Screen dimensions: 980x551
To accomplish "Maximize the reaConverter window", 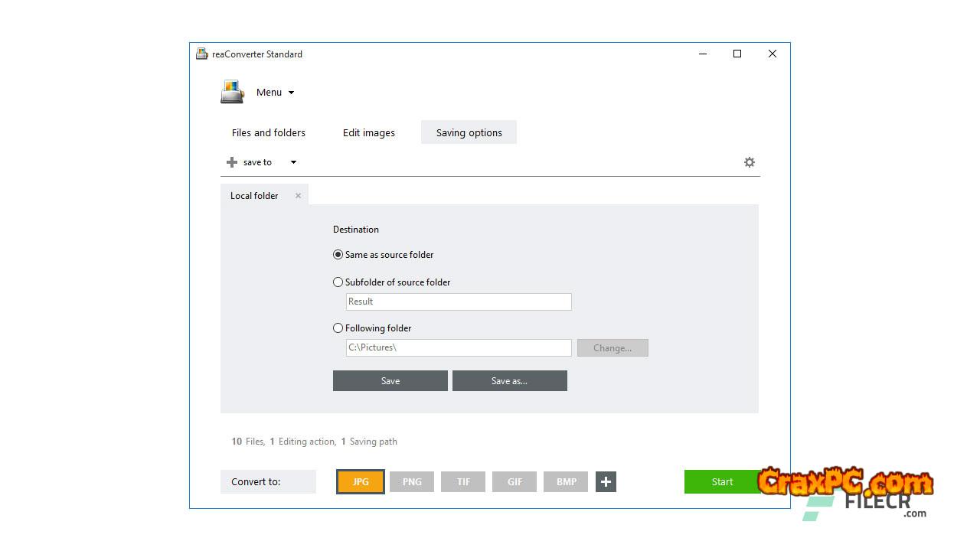I will click(737, 54).
